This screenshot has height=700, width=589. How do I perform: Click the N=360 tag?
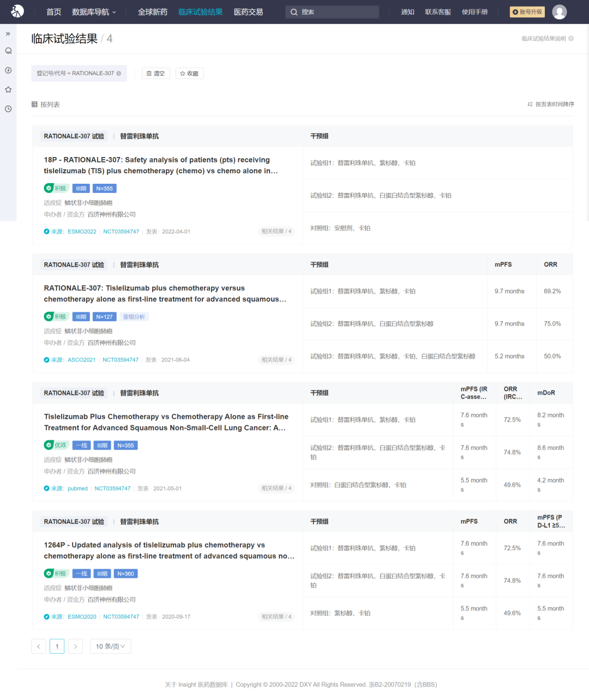[125, 574]
